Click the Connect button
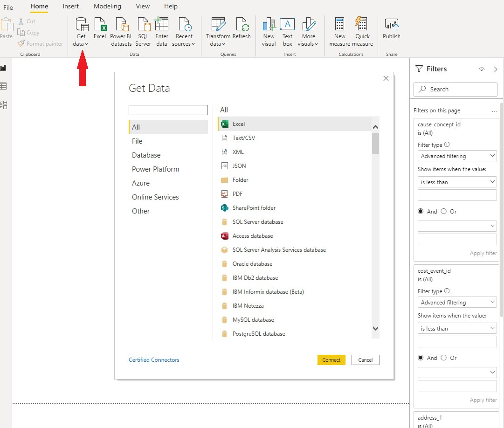This screenshot has height=428, width=504. click(331, 360)
